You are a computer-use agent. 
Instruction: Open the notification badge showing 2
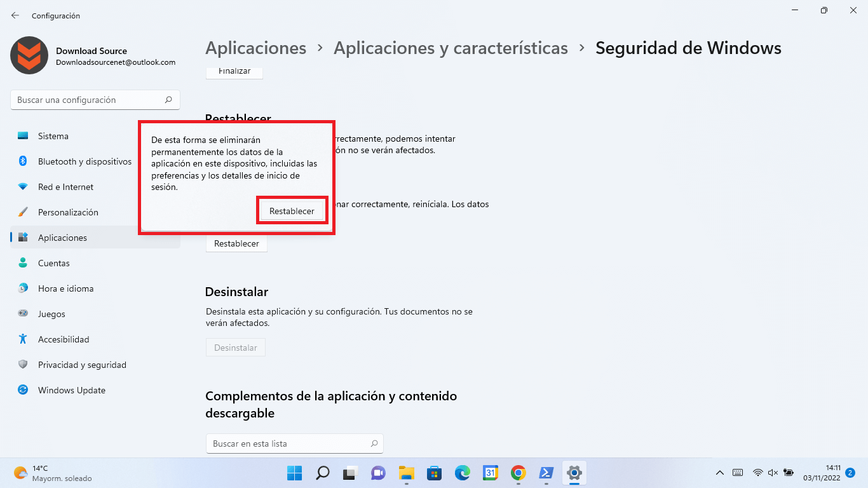coord(850,473)
